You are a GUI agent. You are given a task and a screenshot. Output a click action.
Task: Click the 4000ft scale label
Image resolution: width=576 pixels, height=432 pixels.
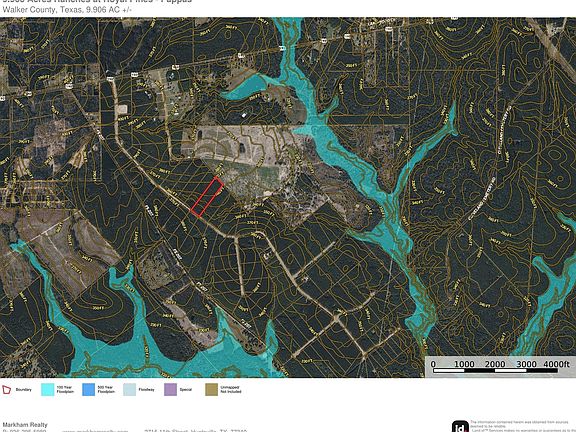[556, 364]
